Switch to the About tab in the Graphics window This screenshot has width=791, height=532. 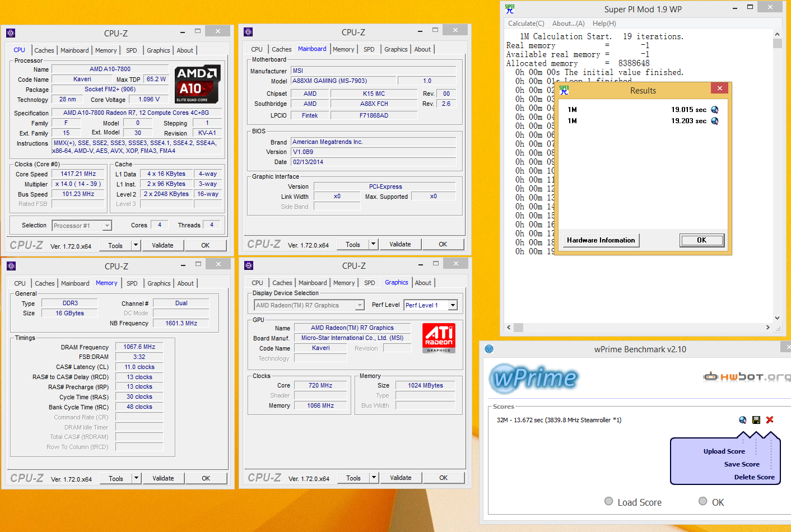coord(423,283)
